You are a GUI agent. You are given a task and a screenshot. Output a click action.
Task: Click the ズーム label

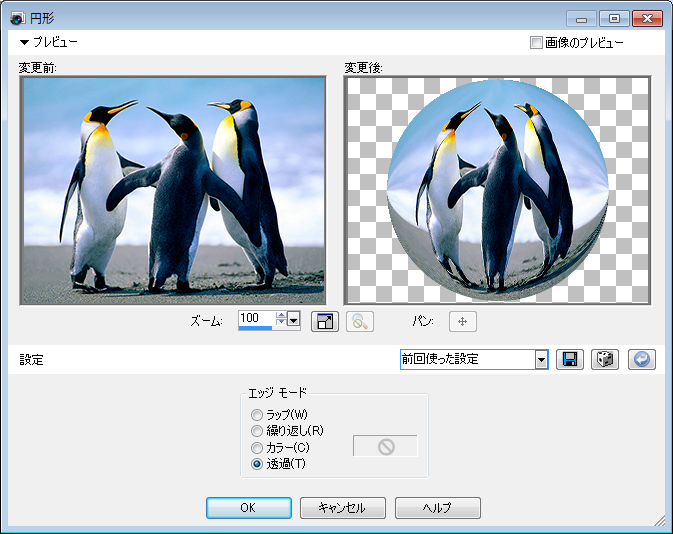coord(206,322)
